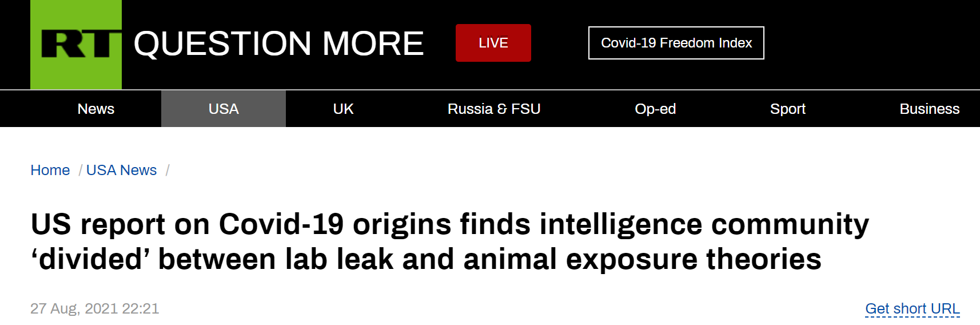The image size is (980, 325).
Task: Open the Op-ed section
Action: click(x=655, y=109)
